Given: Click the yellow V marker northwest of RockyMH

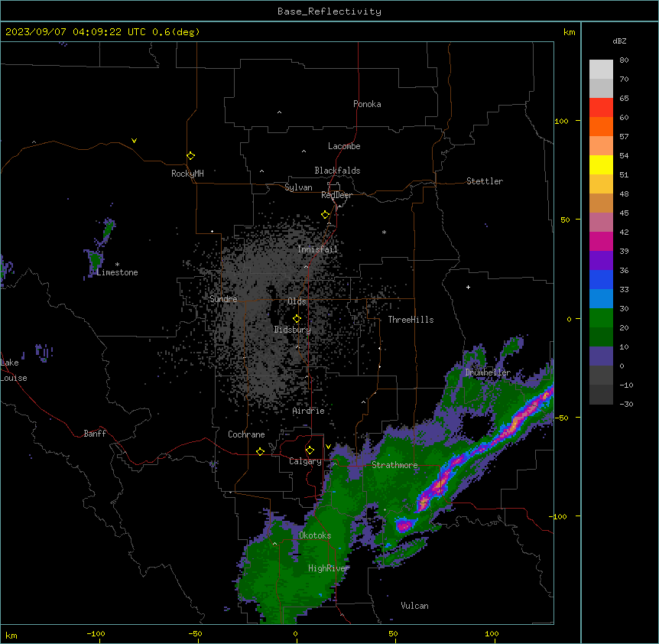Looking at the screenshot, I should [x=134, y=141].
